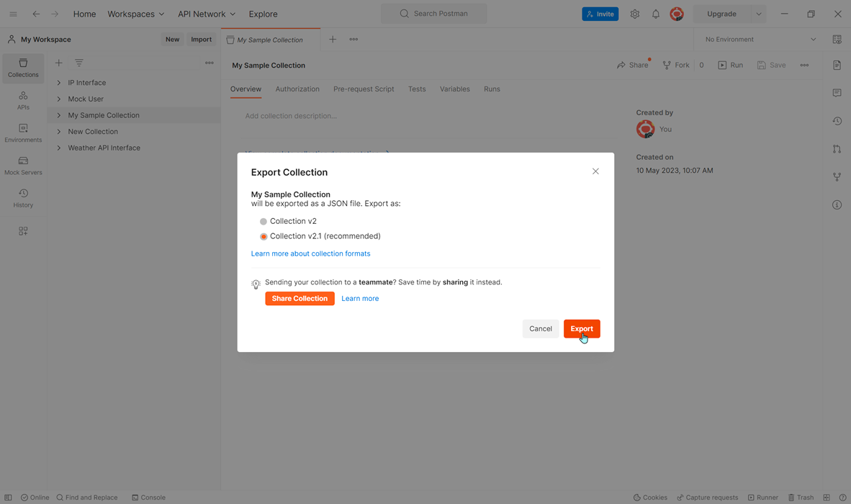Open Environments in the sidebar

[23, 133]
